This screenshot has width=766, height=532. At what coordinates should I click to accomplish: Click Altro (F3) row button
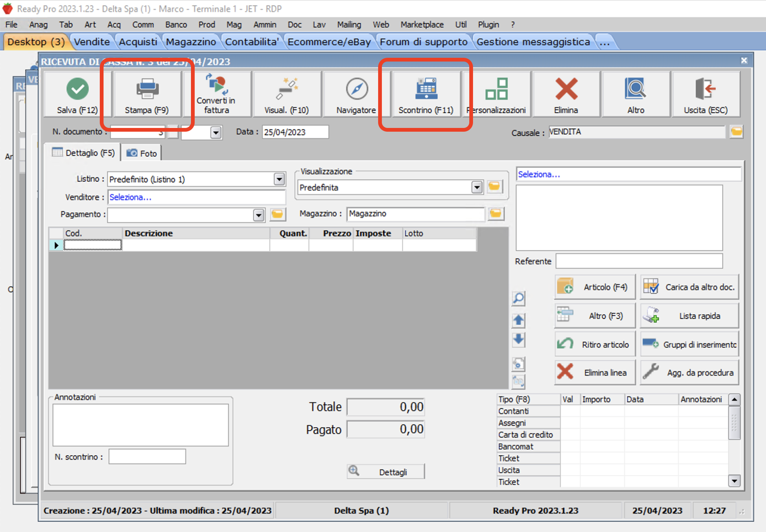click(x=595, y=316)
